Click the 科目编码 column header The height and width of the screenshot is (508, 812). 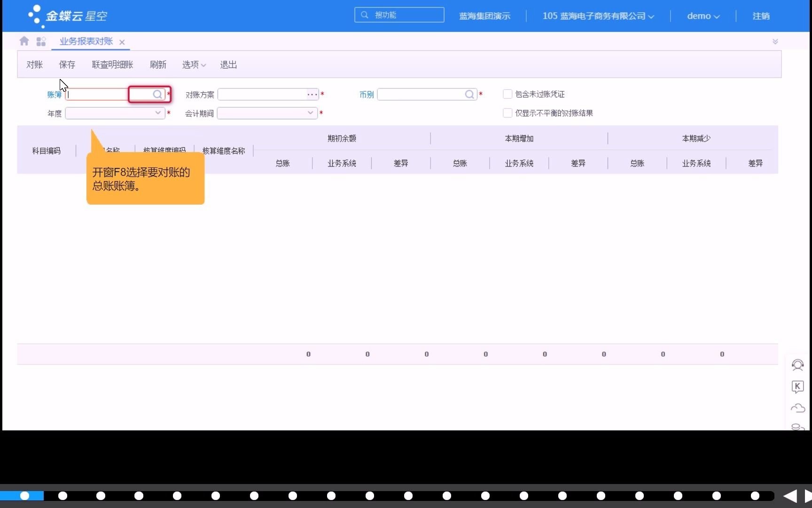coord(46,151)
